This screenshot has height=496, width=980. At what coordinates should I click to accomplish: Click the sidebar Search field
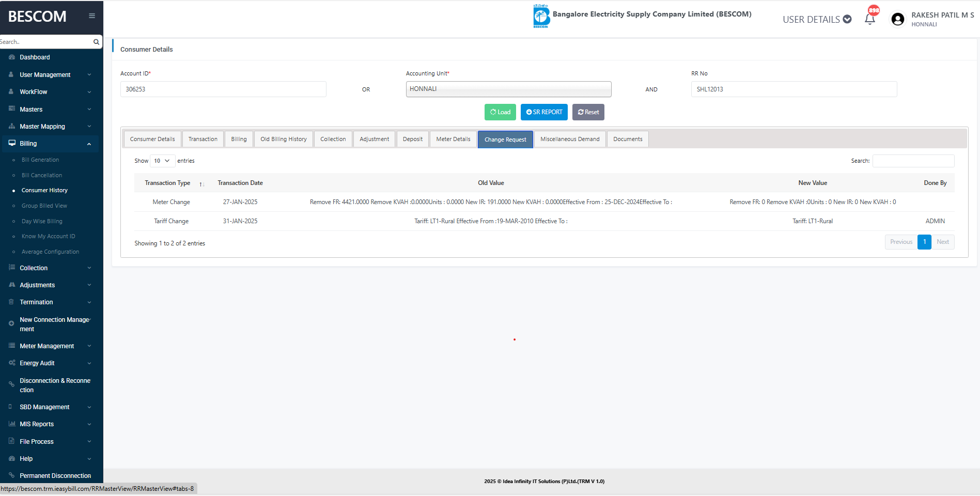(45, 42)
